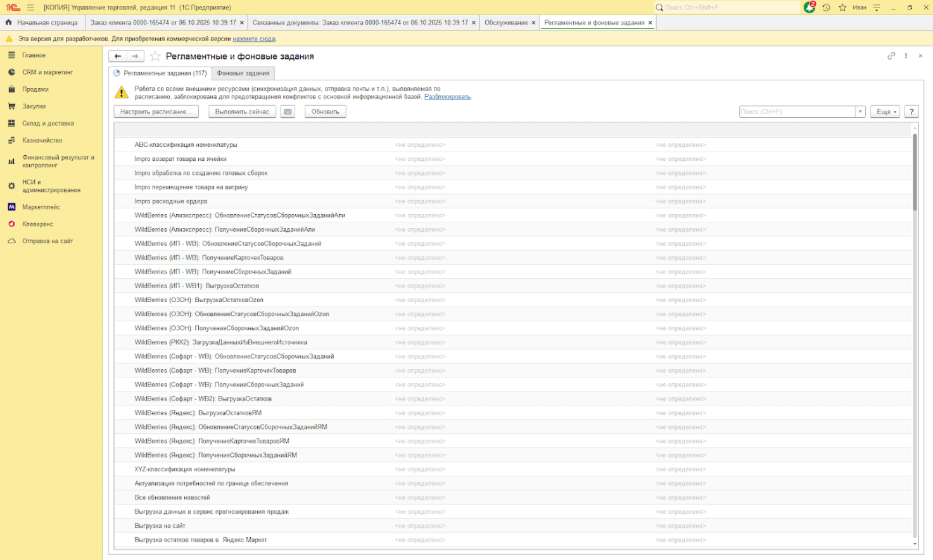The width and height of the screenshot is (933, 560).
Task: Copy link with the chain icon
Action: pos(891,56)
